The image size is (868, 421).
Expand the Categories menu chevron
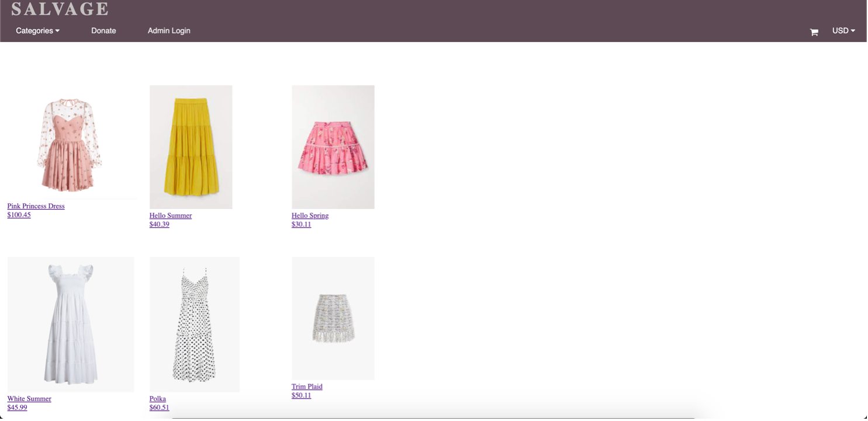tap(57, 30)
